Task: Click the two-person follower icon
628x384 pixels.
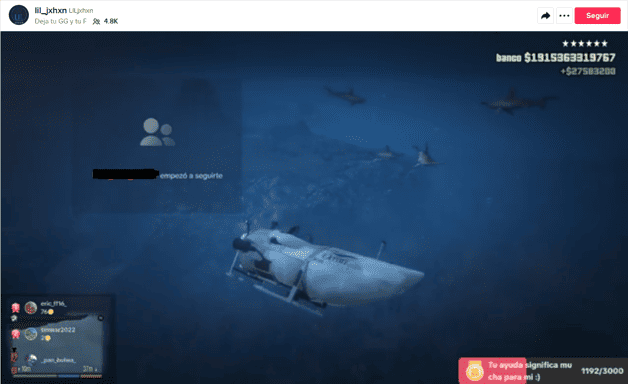Action: click(157, 132)
